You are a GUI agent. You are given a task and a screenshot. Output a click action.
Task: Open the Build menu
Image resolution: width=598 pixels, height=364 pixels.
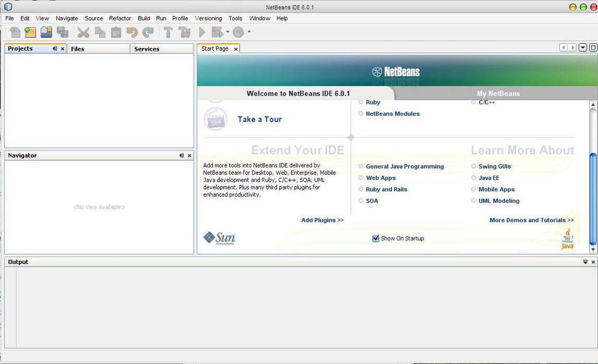[144, 18]
